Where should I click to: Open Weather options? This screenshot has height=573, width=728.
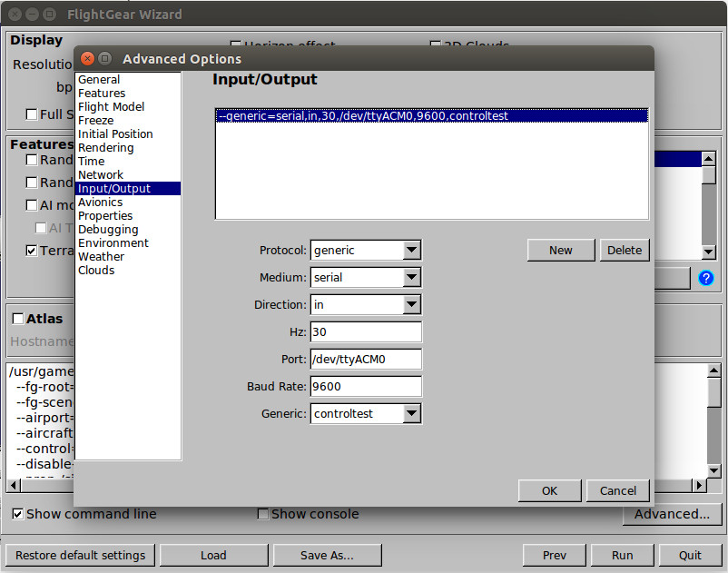(x=102, y=256)
